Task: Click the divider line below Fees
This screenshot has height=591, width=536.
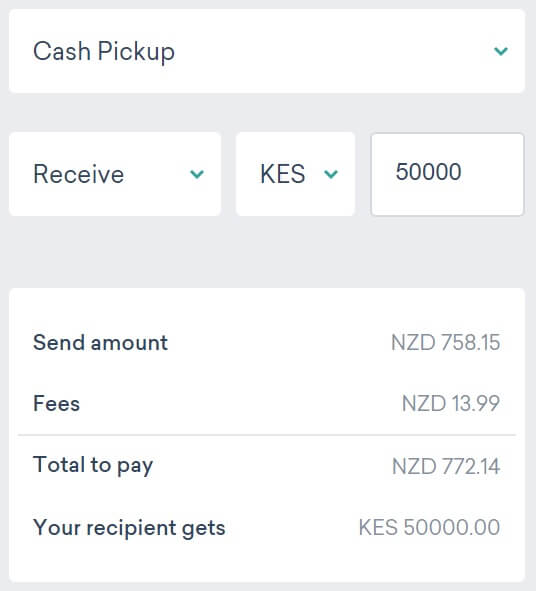Action: point(267,435)
